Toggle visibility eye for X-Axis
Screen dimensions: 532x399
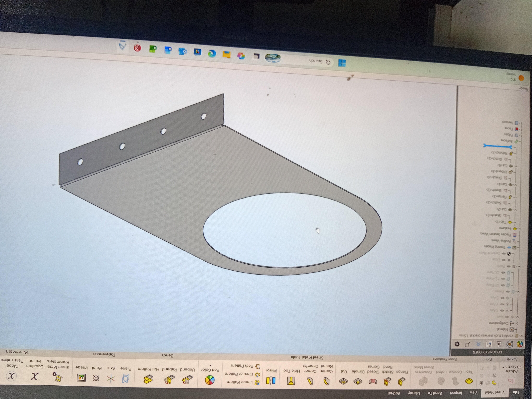pyautogui.click(x=502, y=311)
